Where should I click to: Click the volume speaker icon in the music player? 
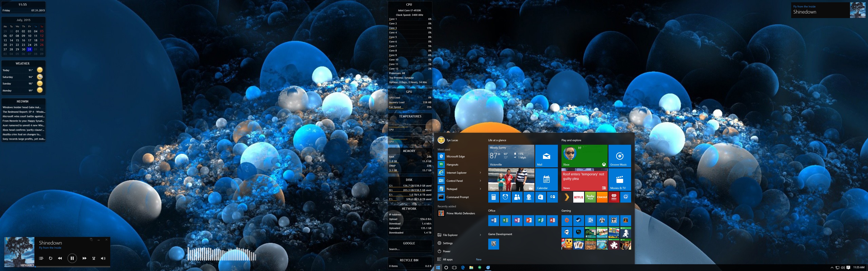tap(103, 258)
